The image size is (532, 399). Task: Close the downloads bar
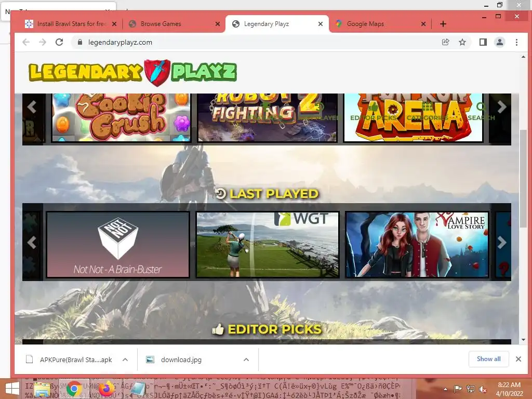click(x=518, y=359)
